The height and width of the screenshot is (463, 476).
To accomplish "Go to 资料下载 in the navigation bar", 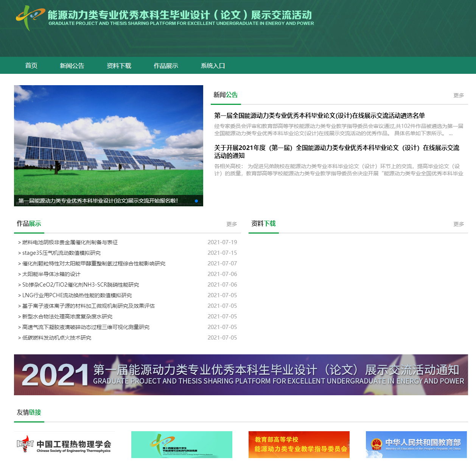I will (x=119, y=65).
